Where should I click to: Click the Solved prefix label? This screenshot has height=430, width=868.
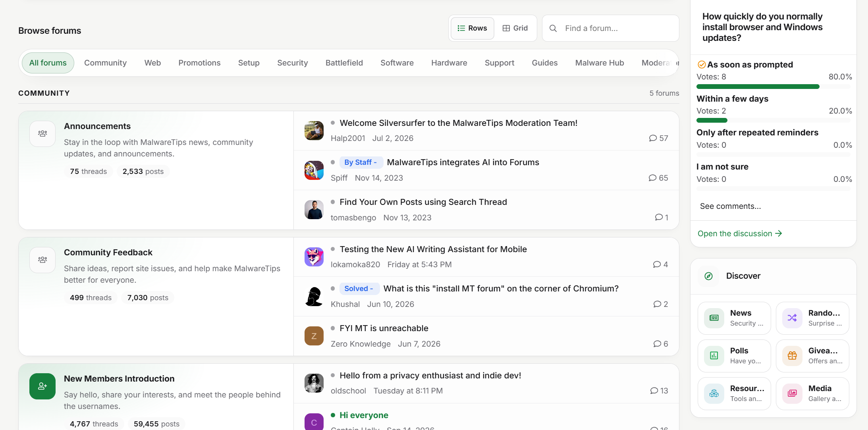pyautogui.click(x=359, y=288)
